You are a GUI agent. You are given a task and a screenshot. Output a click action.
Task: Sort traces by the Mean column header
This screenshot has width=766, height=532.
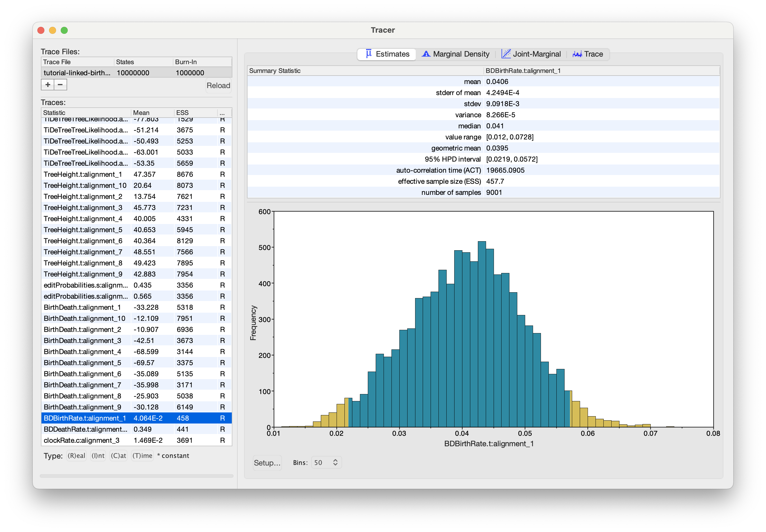point(152,113)
